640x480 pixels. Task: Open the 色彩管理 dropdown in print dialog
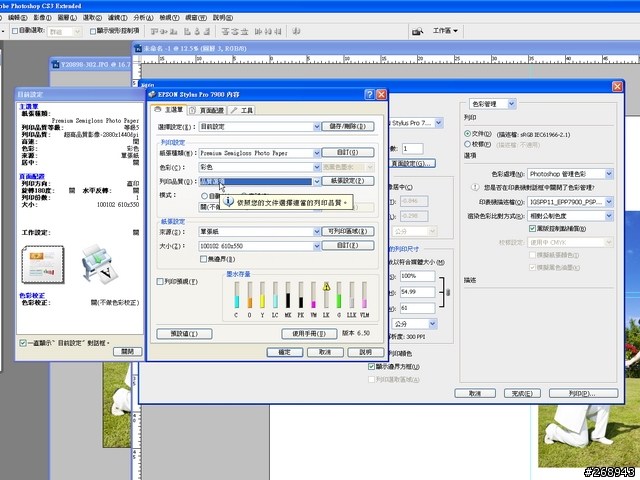click(493, 104)
